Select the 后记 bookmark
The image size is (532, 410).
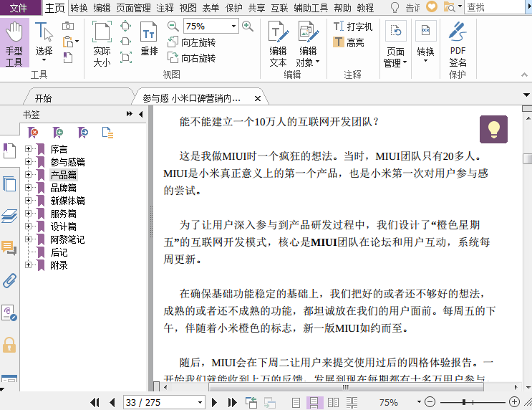point(59,252)
